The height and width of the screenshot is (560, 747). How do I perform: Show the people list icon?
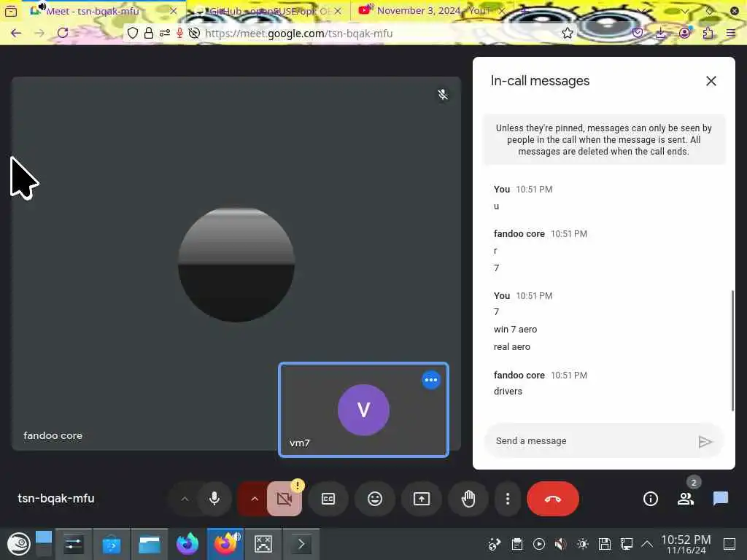coord(686,499)
